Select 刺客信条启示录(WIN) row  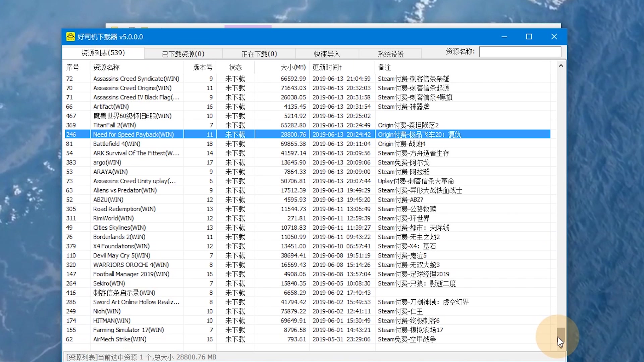point(307,293)
